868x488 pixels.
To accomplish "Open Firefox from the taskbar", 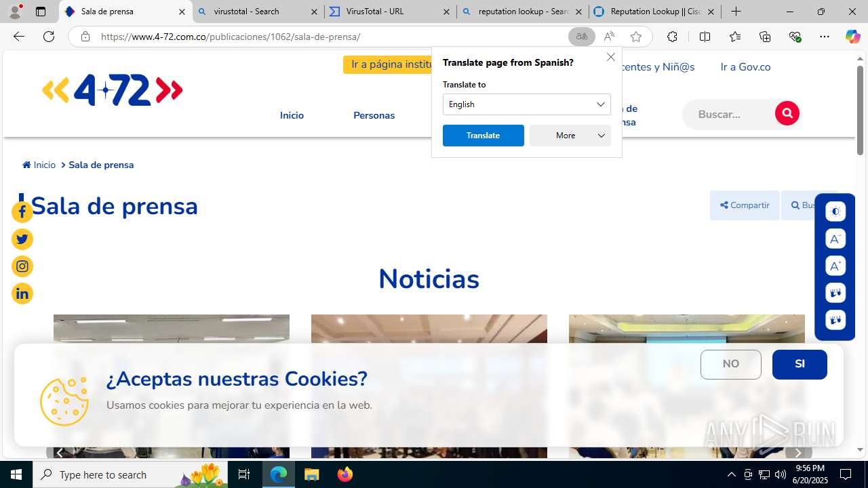I will tap(344, 474).
